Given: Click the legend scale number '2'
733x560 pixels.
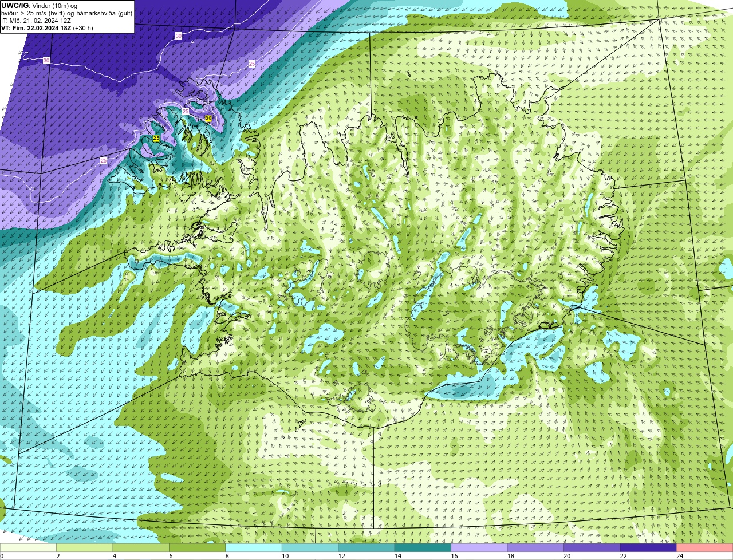Looking at the screenshot, I should tap(58, 556).
